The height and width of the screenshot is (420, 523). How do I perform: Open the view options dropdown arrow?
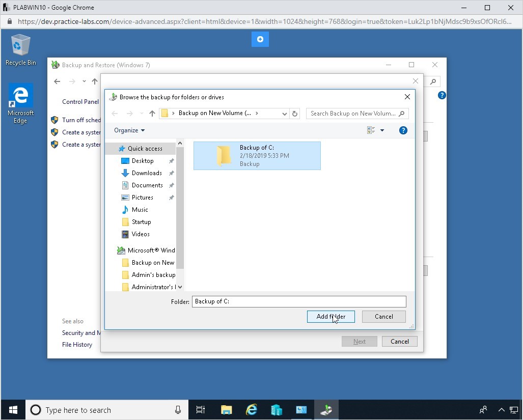tap(382, 130)
